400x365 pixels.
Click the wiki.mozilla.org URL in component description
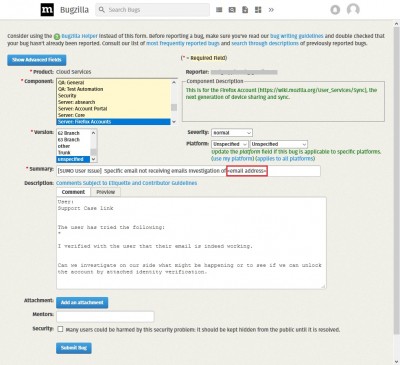tap(312, 90)
